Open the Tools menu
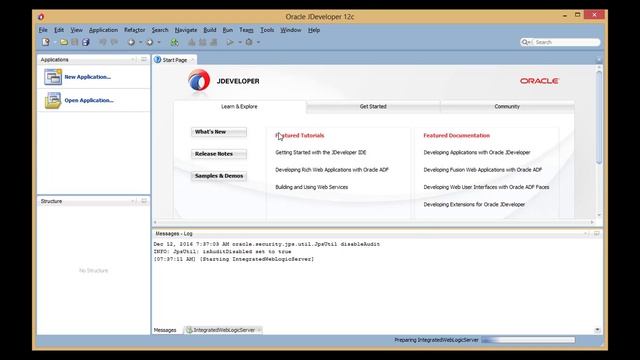 [x=267, y=30]
